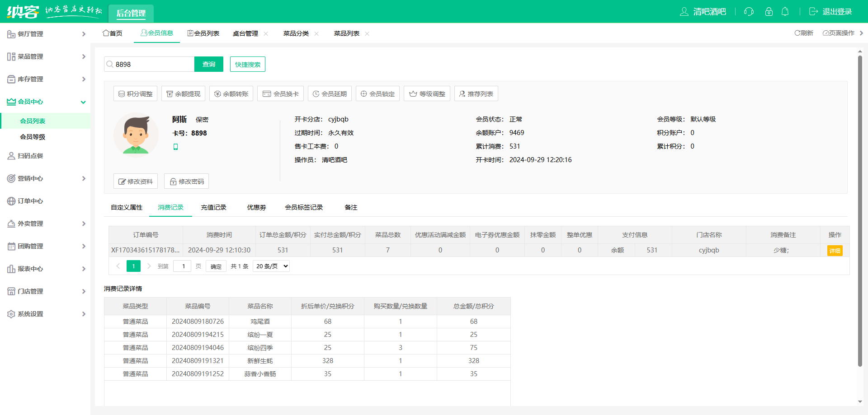Open the 20条/页 page size dropdown
Screen dimensions: 868x415
pyautogui.click(x=271, y=266)
